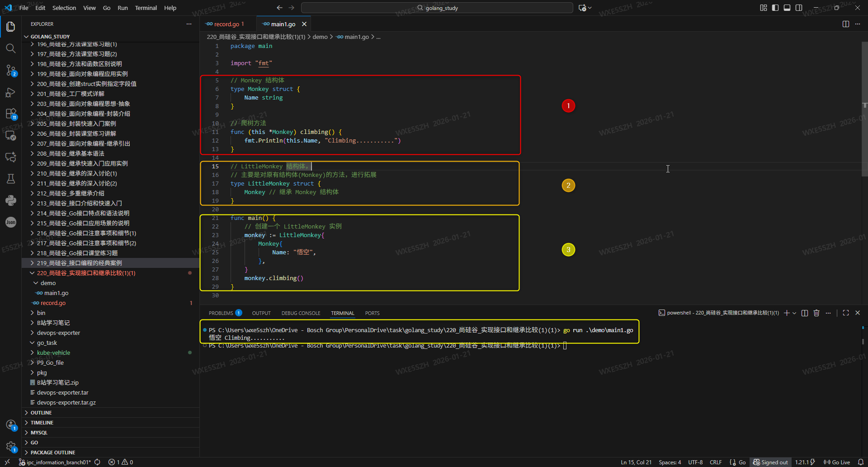
Task: Maximize the terminal panel size
Action: click(846, 313)
